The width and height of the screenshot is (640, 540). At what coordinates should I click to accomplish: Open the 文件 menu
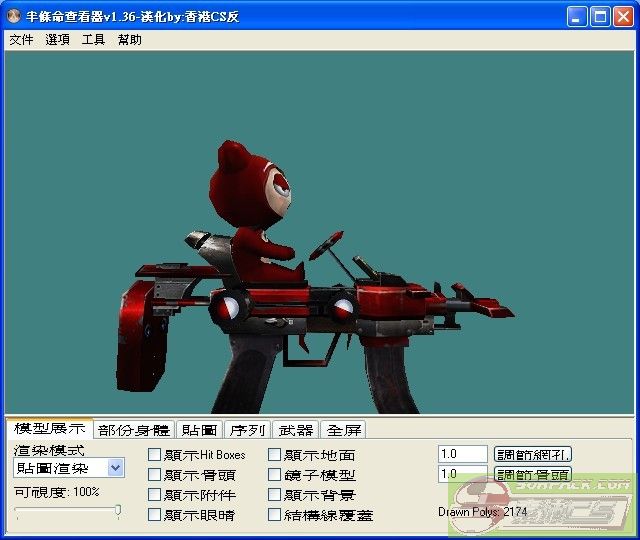point(21,40)
